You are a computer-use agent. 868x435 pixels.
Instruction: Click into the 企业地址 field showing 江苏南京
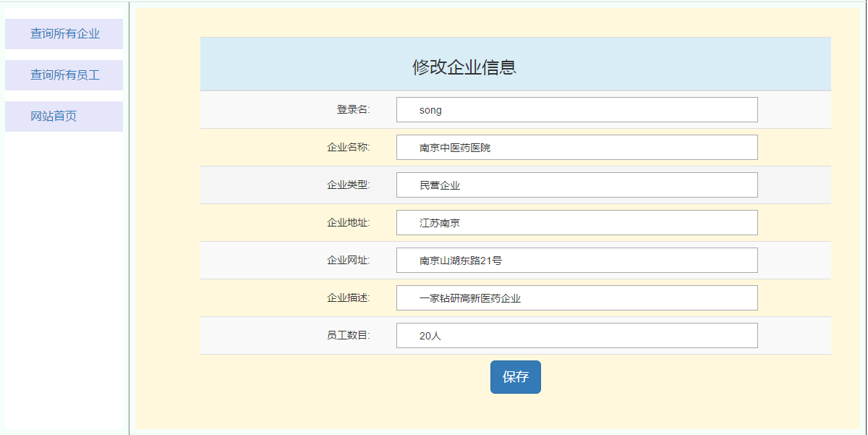click(x=576, y=223)
